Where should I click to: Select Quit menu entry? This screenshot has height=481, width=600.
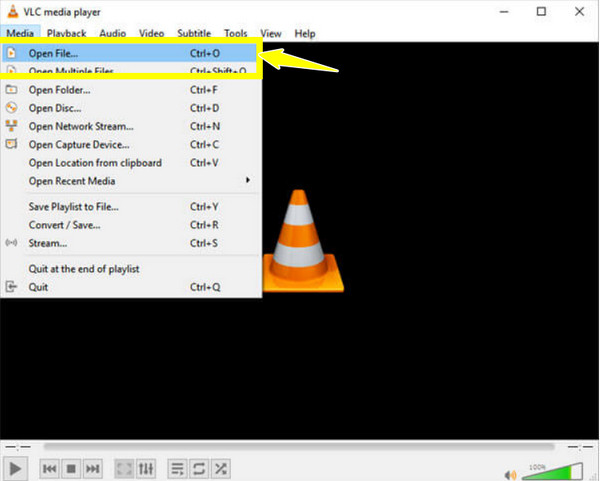131,287
